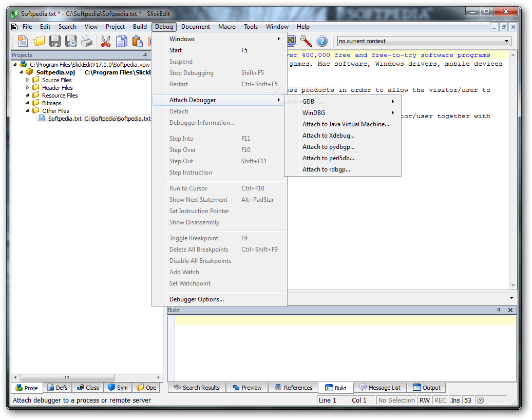This screenshot has height=420, width=532.
Task: Collapse the Other Files tree node
Action: pyautogui.click(x=28, y=110)
